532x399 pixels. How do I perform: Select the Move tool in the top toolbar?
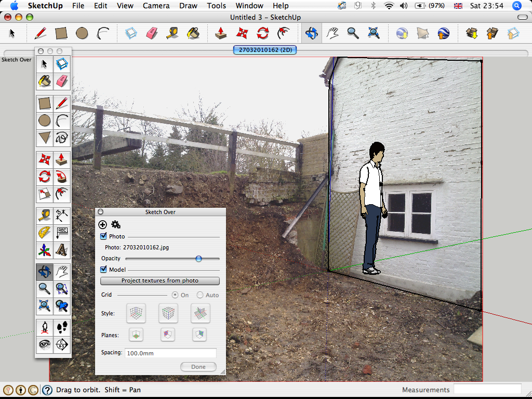[x=242, y=33]
